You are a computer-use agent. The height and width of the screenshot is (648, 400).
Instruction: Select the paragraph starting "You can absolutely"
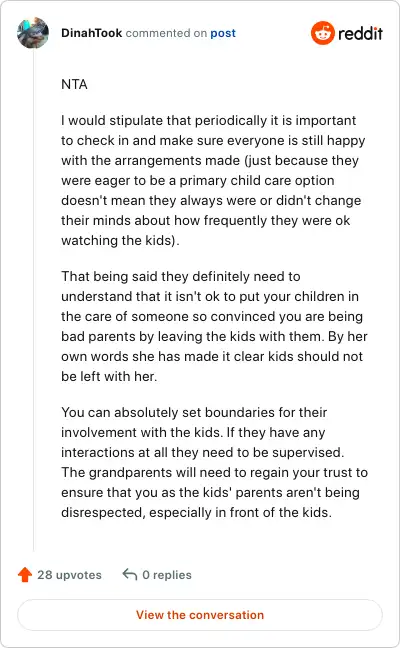[x=214, y=462]
